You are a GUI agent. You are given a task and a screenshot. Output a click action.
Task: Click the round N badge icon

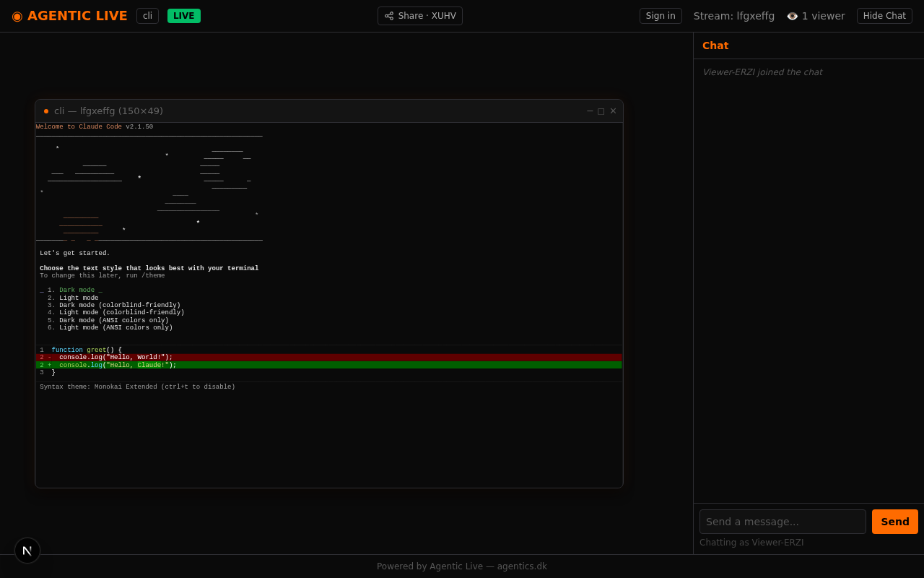click(x=27, y=551)
